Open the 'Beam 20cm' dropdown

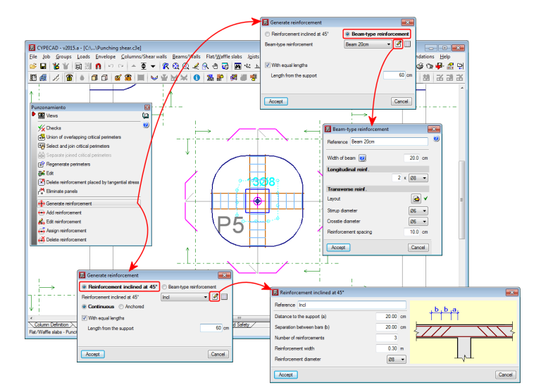point(368,44)
